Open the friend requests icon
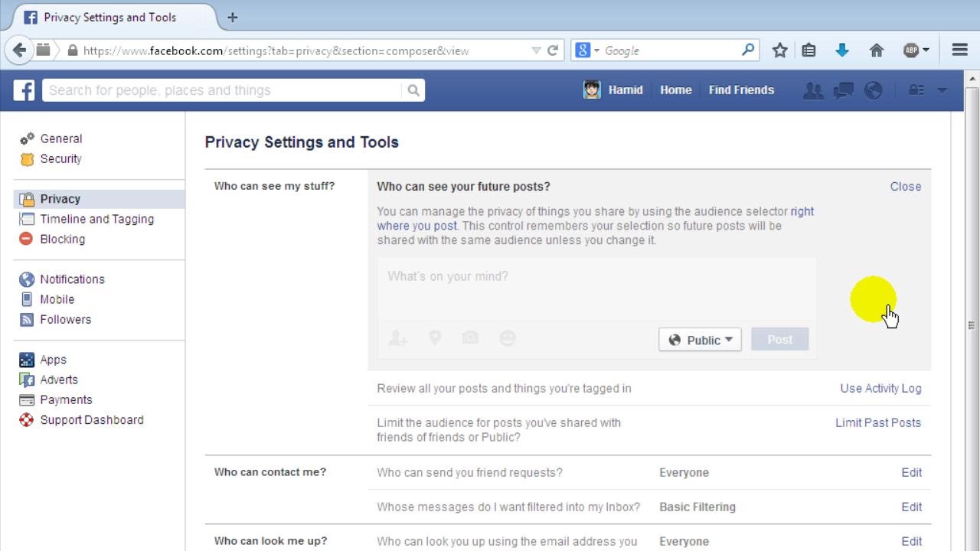 [813, 90]
